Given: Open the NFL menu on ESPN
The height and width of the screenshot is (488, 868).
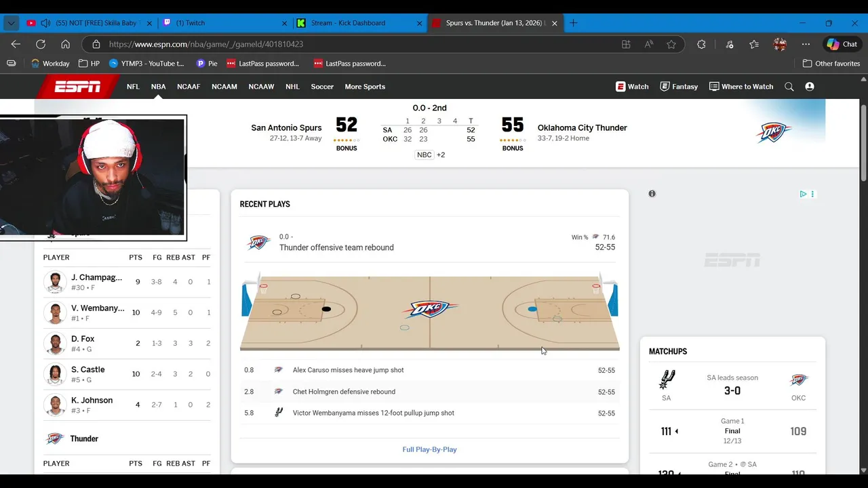Looking at the screenshot, I should click(133, 87).
